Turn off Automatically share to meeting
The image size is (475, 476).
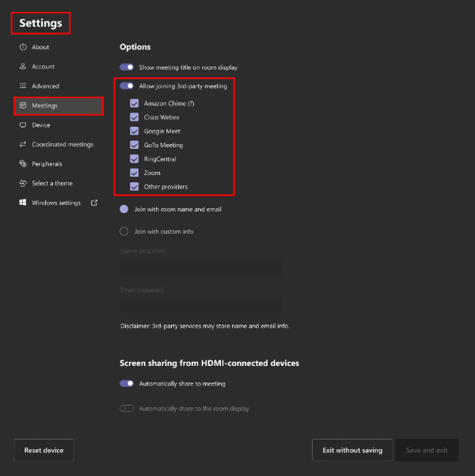[127, 383]
